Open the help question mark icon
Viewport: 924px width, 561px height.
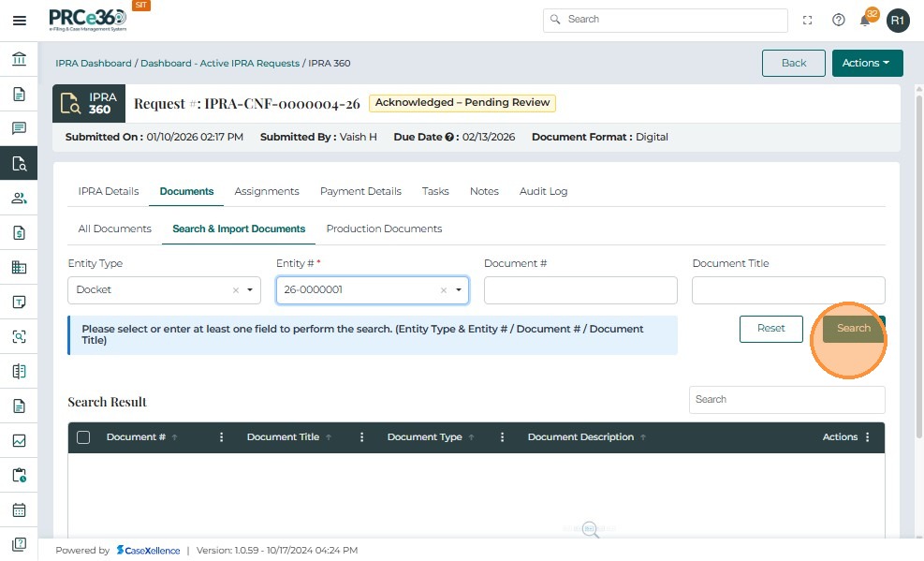pyautogui.click(x=839, y=20)
